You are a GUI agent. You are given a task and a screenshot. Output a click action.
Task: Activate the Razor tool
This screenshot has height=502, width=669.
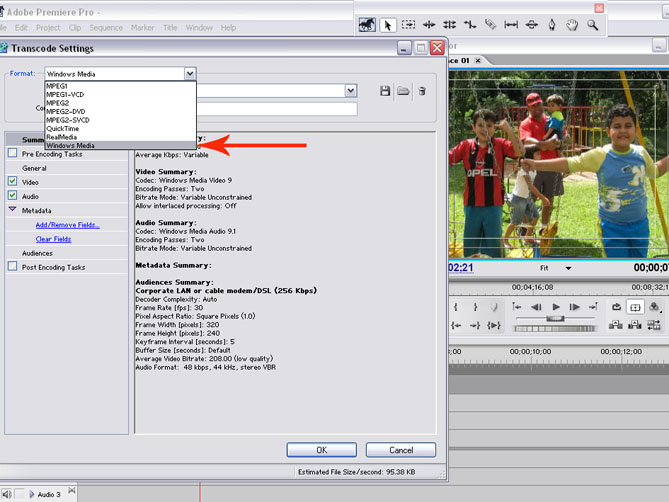[x=490, y=25]
